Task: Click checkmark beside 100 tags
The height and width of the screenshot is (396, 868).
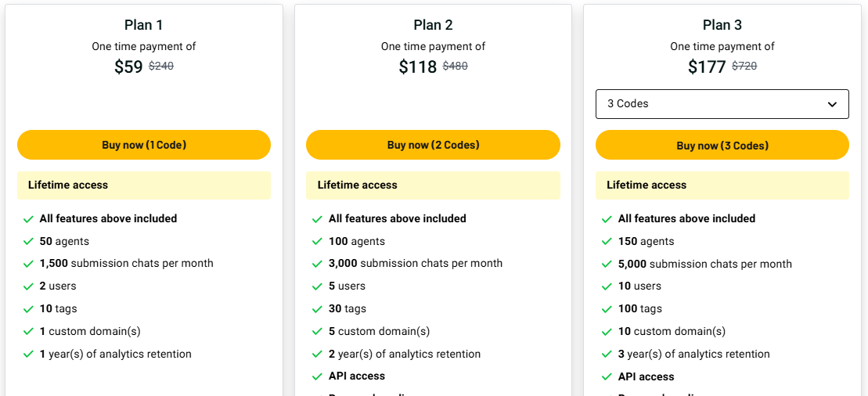Action: [x=607, y=309]
